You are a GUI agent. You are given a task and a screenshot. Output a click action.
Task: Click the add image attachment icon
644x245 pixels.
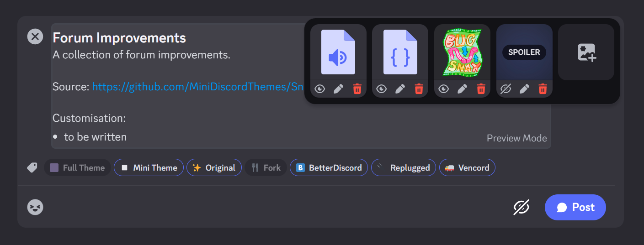tap(586, 52)
